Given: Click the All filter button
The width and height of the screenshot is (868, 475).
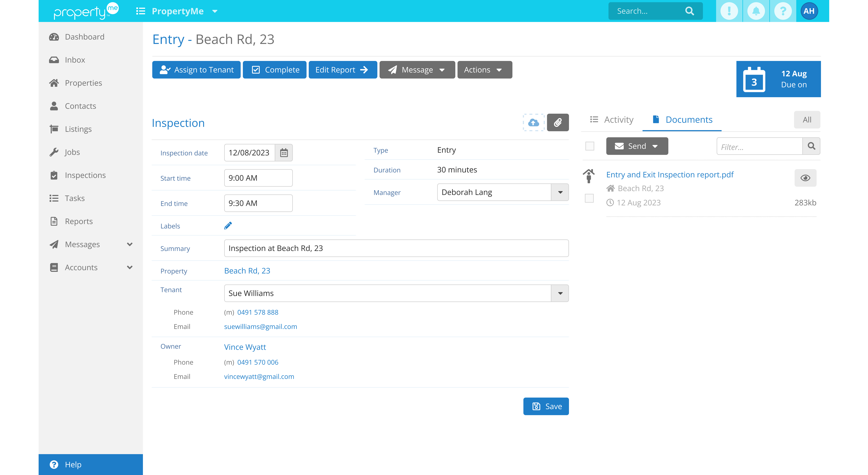Looking at the screenshot, I should 807,119.
